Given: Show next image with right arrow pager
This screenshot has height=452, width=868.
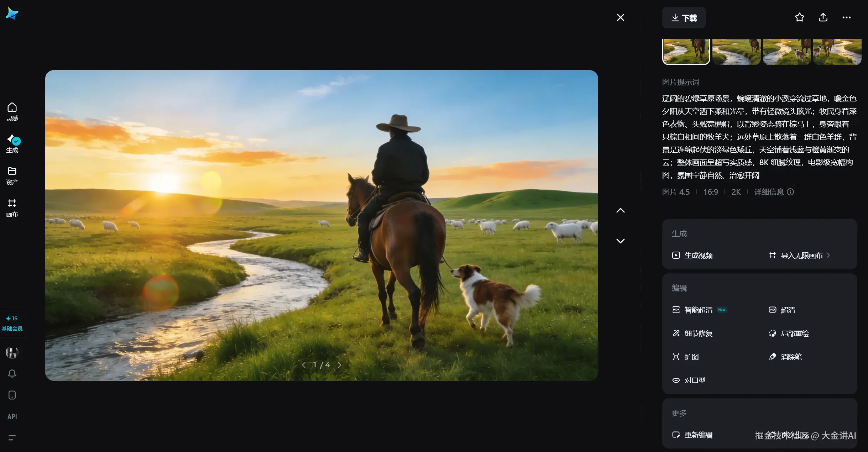Looking at the screenshot, I should (340, 365).
